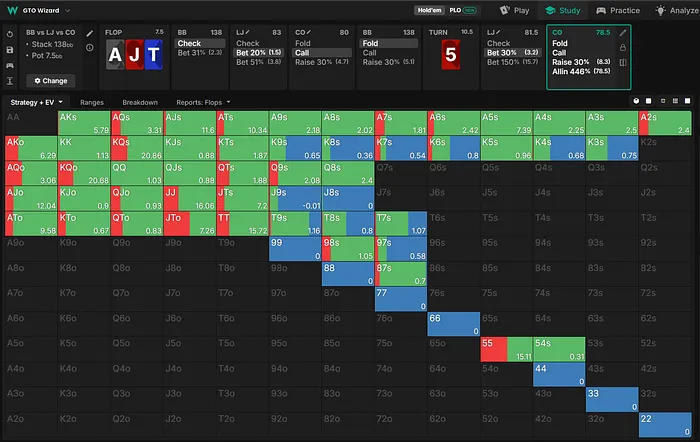Select the J9s hand cell
This screenshot has height=442, width=700.
[295, 199]
